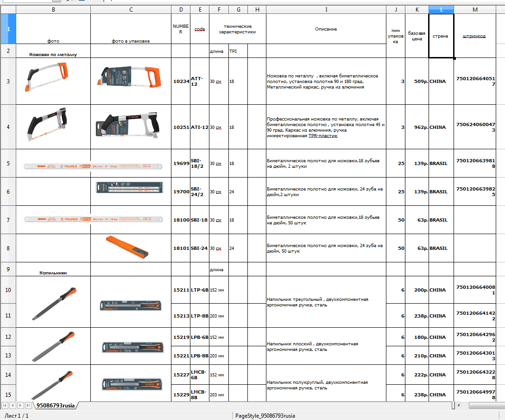Select the triangular file photo in rows 10-11
Image resolution: width=505 pixels, height=420 pixels.
[x=54, y=304]
